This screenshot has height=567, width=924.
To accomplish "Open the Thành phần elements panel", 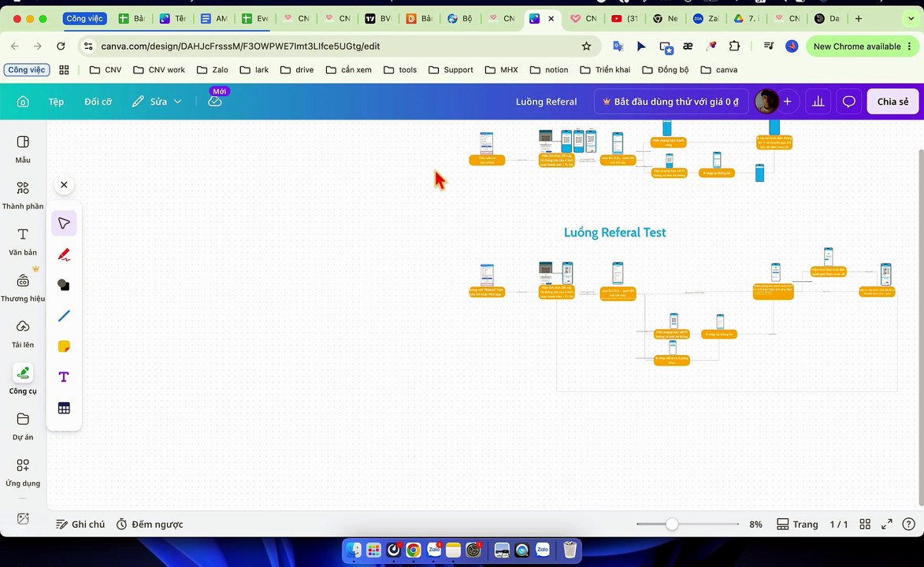I will click(22, 195).
